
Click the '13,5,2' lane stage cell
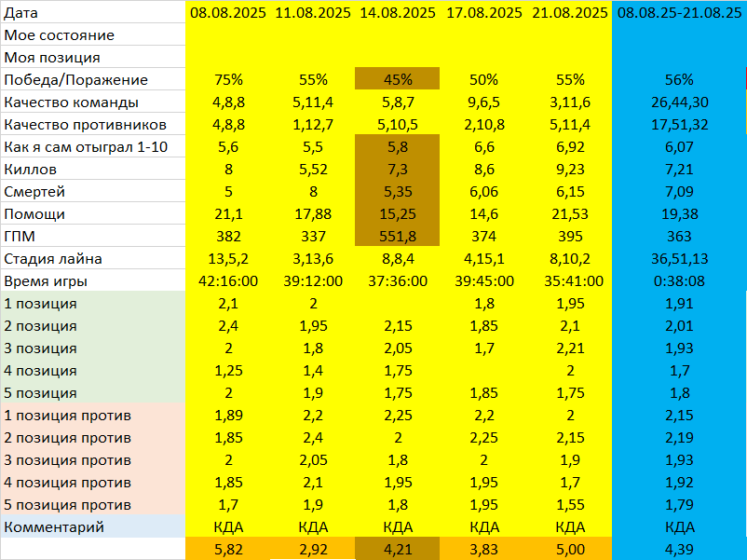coord(227,258)
